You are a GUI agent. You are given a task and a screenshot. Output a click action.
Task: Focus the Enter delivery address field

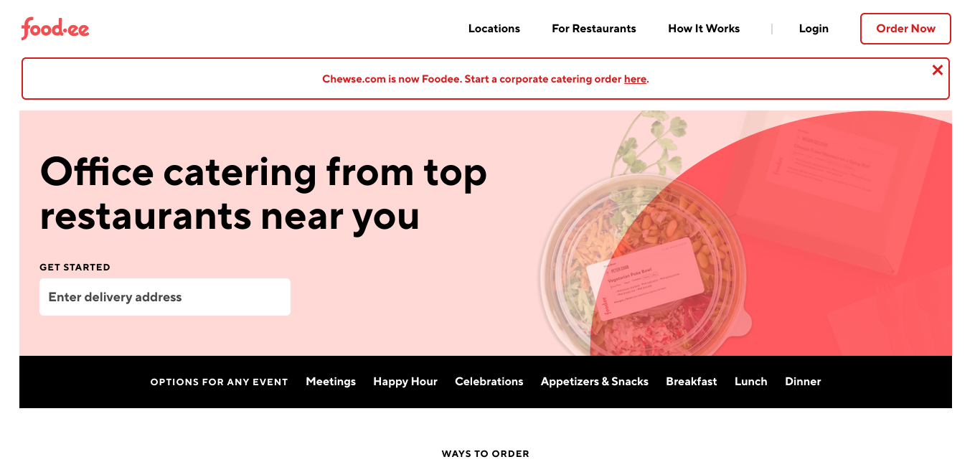point(165,297)
